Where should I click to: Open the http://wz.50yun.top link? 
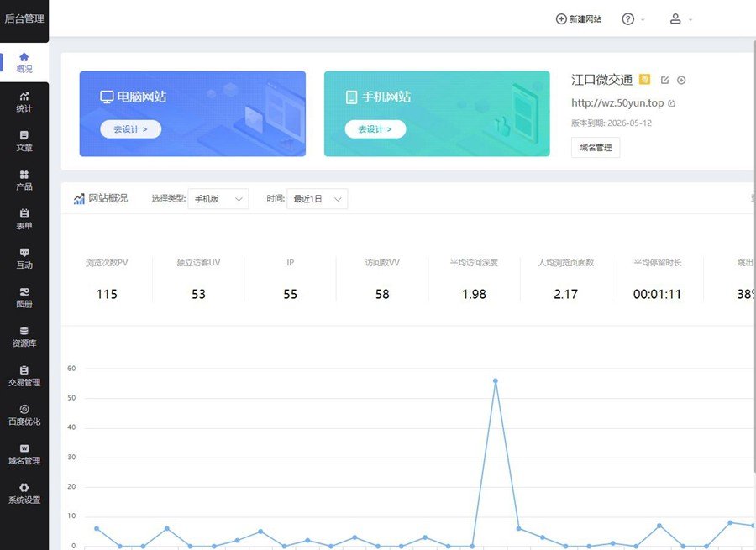(x=617, y=102)
